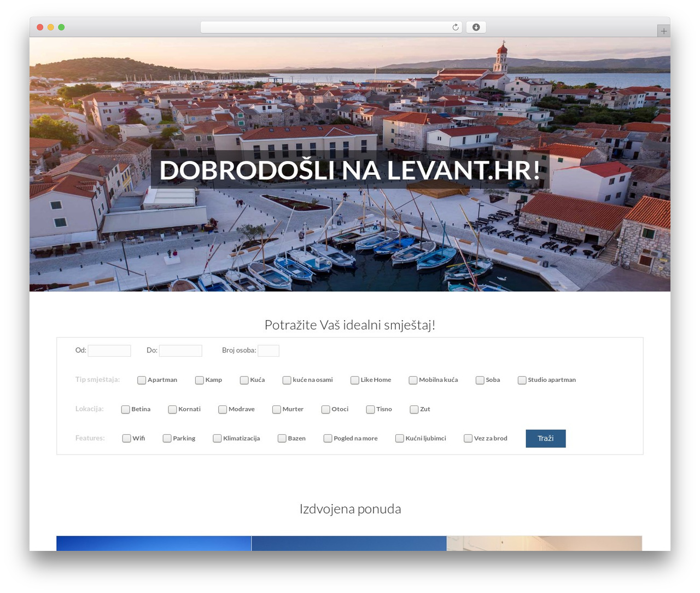Check the Apartman accommodation type

click(x=142, y=380)
